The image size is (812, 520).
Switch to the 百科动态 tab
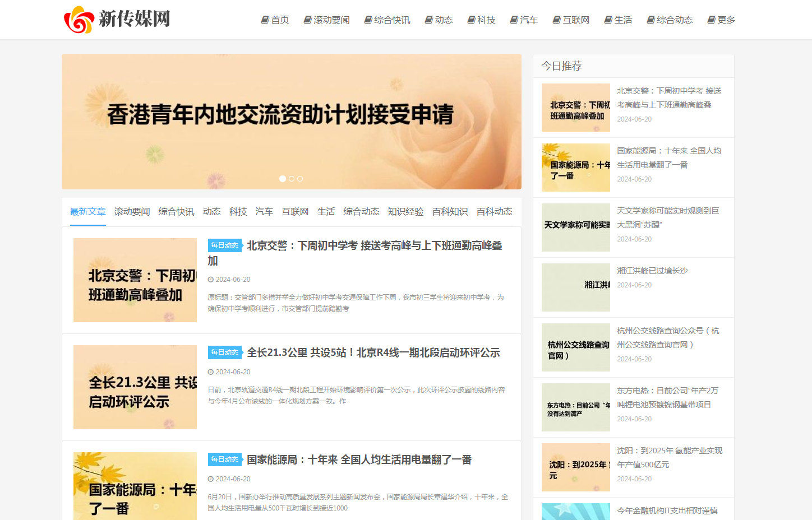point(495,211)
